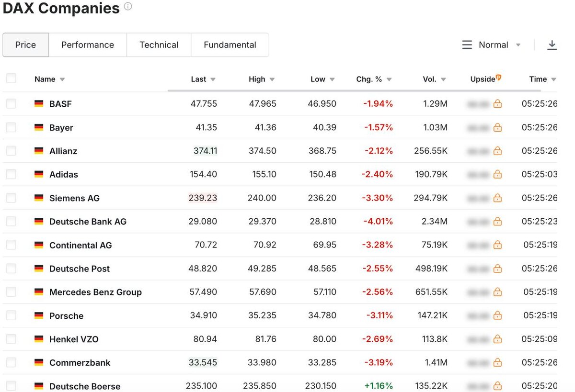This screenshot has height=392, width=575.
Task: Switch to the Performance tab
Action: point(88,45)
